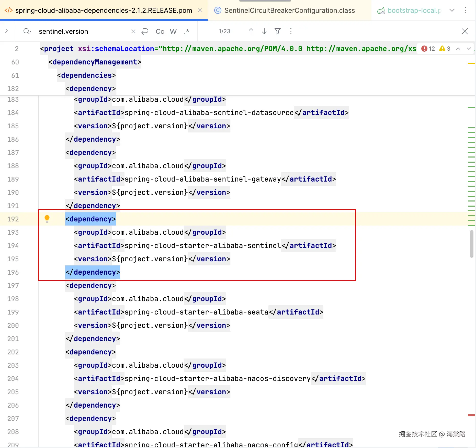Screen dimensions: 476x448
Task: Click the editor vertical scrollbar thumb
Action: pos(472,244)
